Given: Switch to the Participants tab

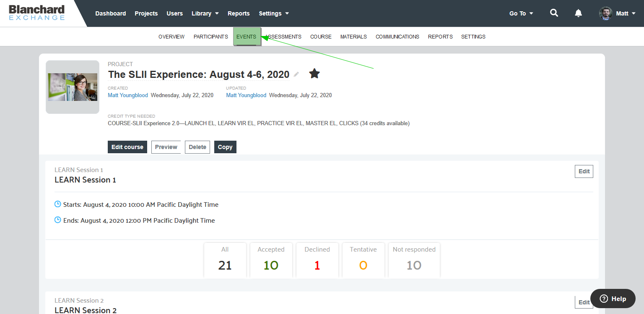Looking at the screenshot, I should (211, 37).
